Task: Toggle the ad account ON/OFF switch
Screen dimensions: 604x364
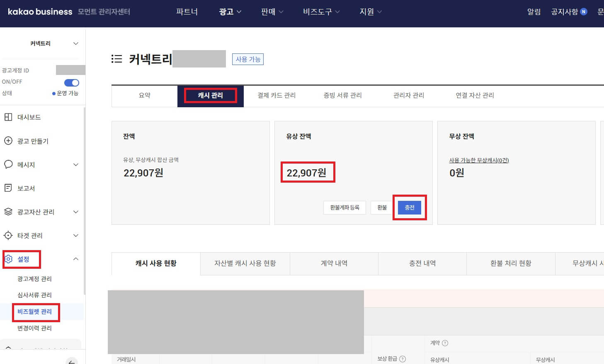Action: [71, 82]
